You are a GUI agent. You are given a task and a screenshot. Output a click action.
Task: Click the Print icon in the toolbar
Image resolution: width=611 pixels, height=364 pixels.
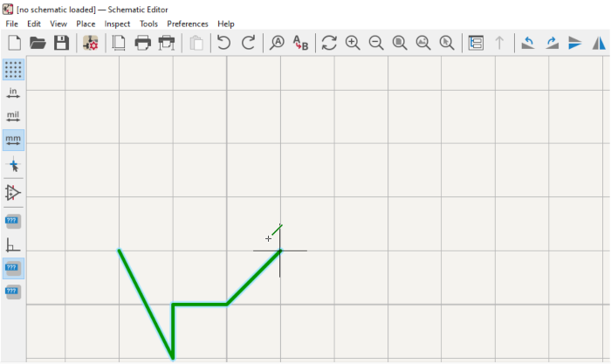(x=142, y=43)
